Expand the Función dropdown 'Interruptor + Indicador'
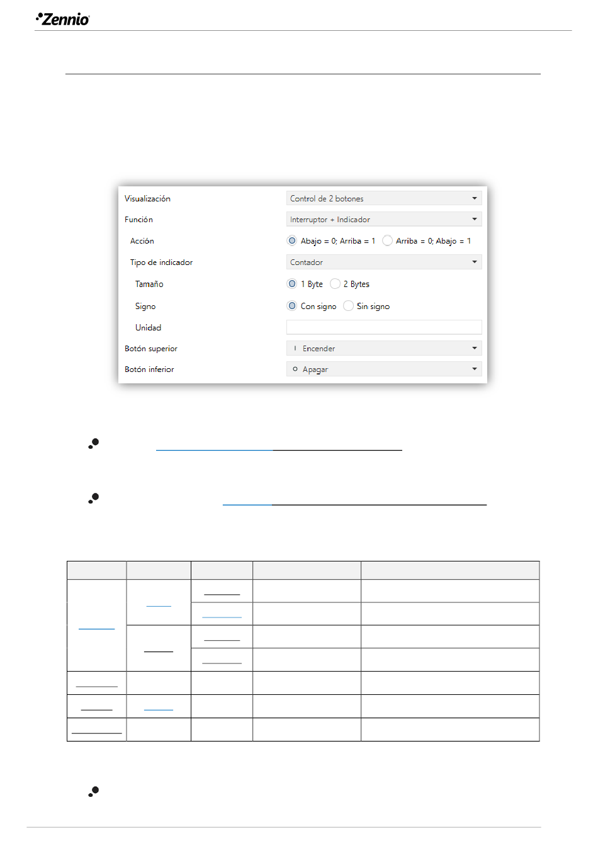 pyautogui.click(x=383, y=219)
